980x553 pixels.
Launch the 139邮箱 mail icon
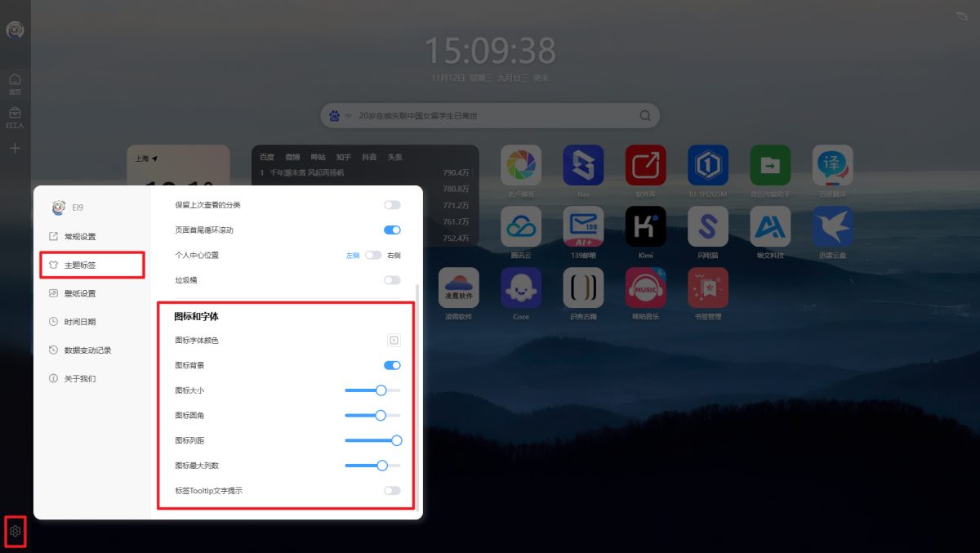point(583,226)
